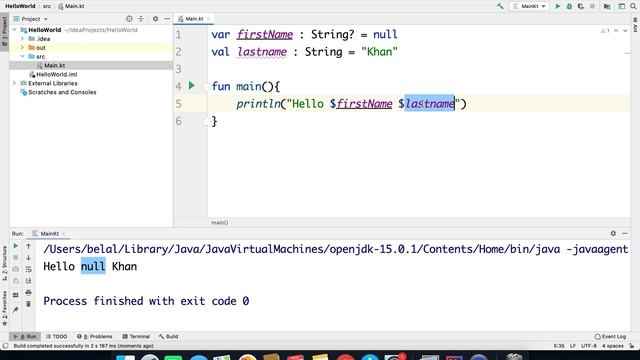Run MainKt from the top toolbar

click(x=558, y=6)
